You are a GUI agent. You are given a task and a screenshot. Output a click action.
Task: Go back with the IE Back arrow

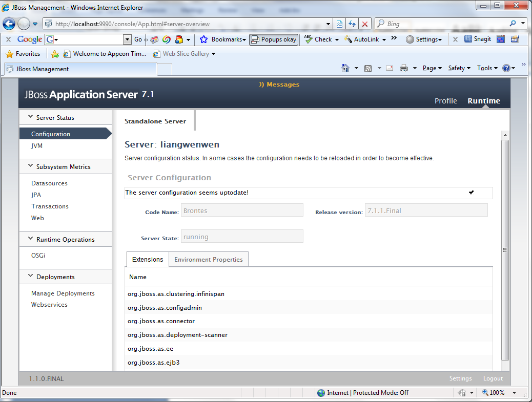9,24
